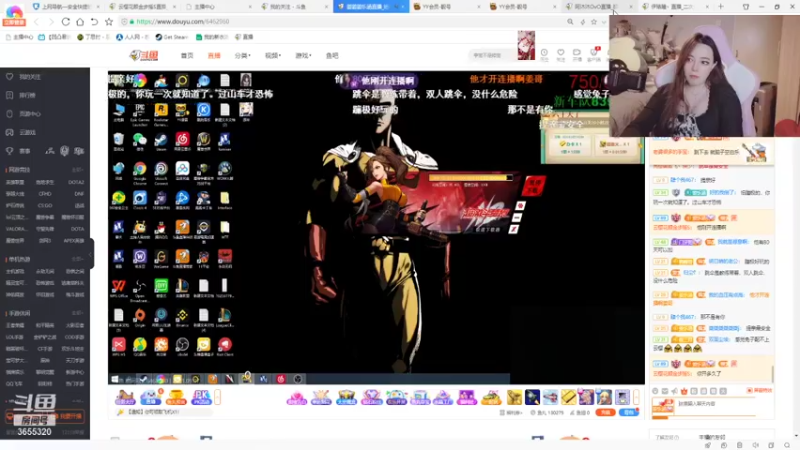Open the 游戏 dropdown in Douyu nav
Screen dimensions: 800x450
[x=303, y=56]
